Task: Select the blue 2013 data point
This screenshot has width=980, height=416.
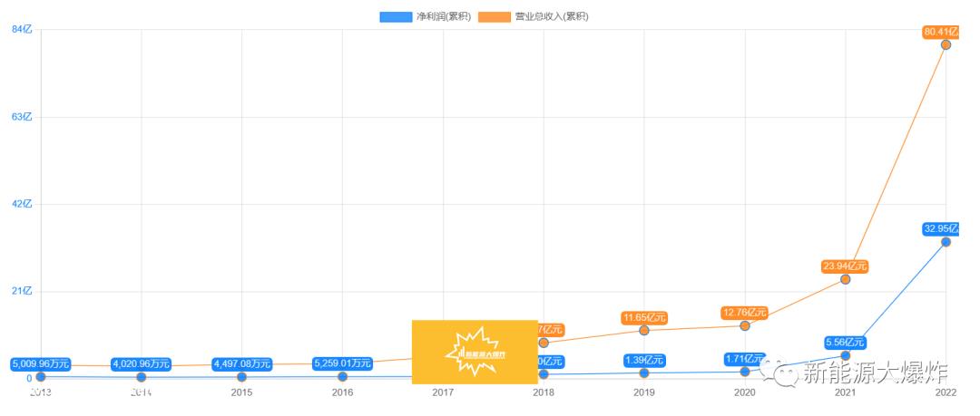Action: tap(41, 377)
